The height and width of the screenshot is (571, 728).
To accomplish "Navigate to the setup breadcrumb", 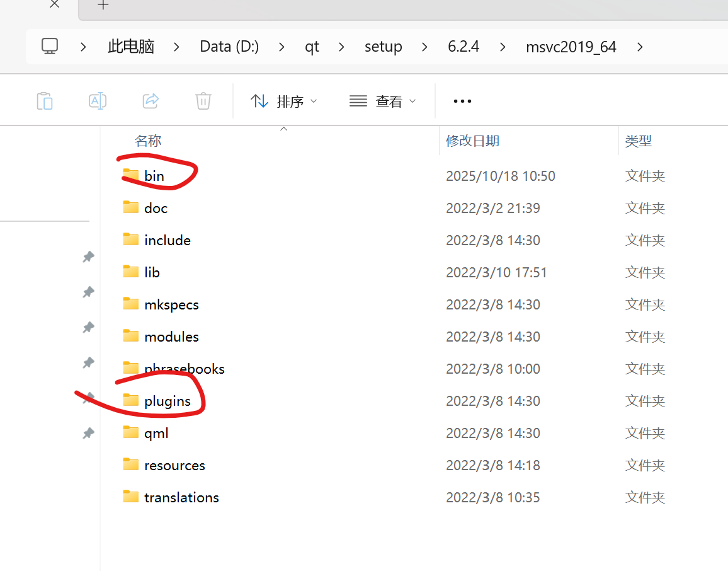I will pos(383,47).
